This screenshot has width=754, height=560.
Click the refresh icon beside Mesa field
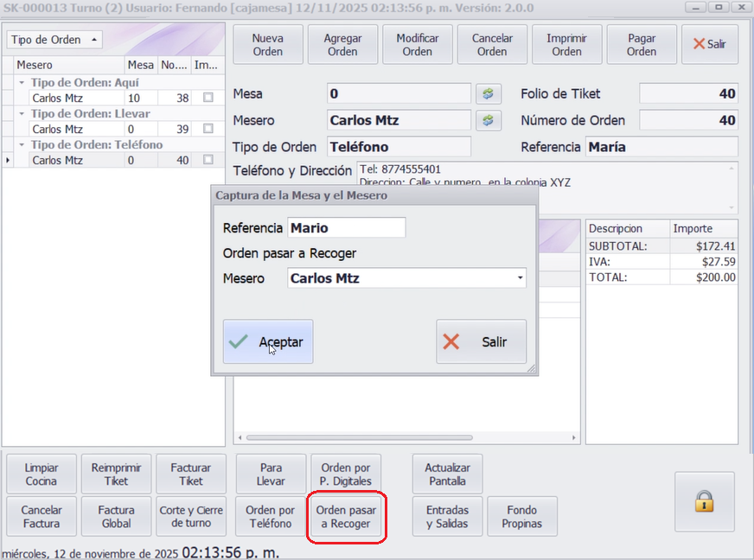point(488,93)
